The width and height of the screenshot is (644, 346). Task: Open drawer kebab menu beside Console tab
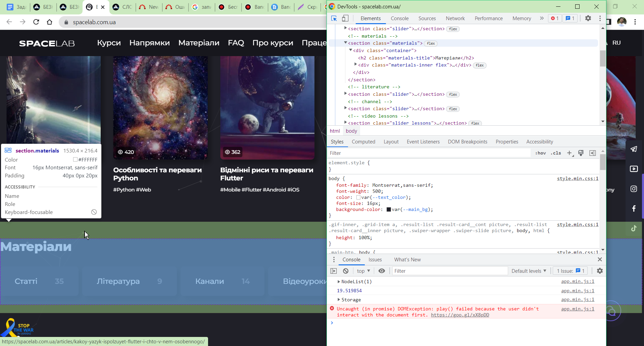334,260
